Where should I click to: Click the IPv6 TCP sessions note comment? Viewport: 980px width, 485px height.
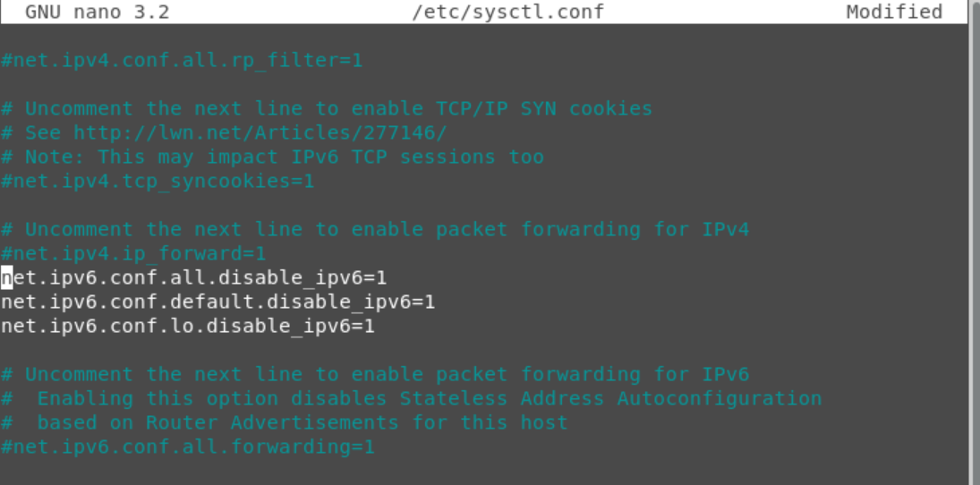click(x=272, y=157)
